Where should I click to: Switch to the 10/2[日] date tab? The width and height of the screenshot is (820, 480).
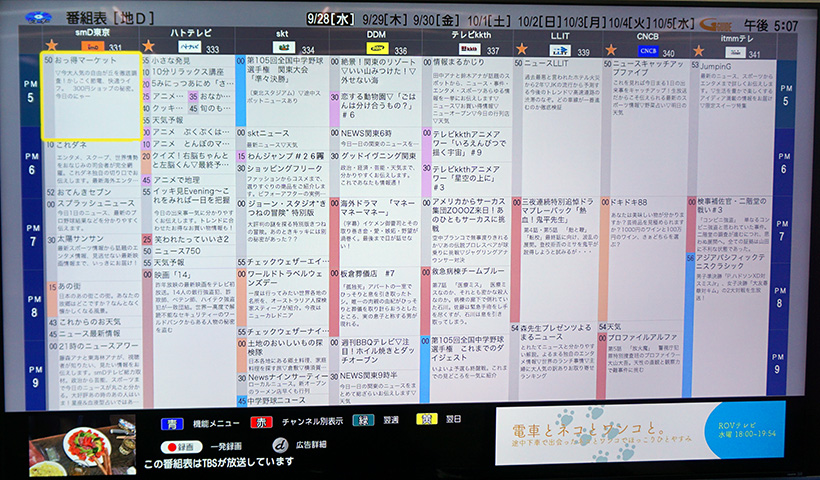point(539,22)
